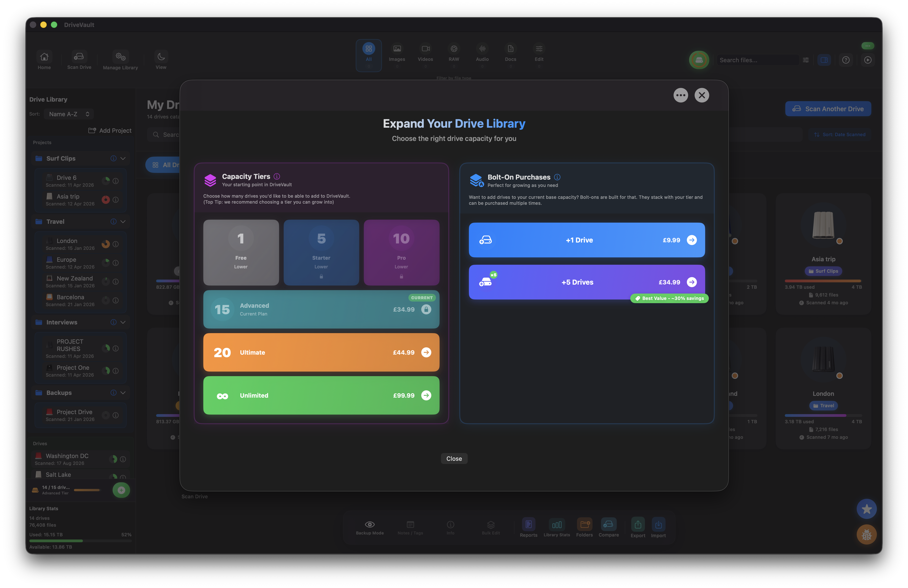The height and width of the screenshot is (588, 908).
Task: Open Reports in bottom toolbar
Action: pos(528,528)
